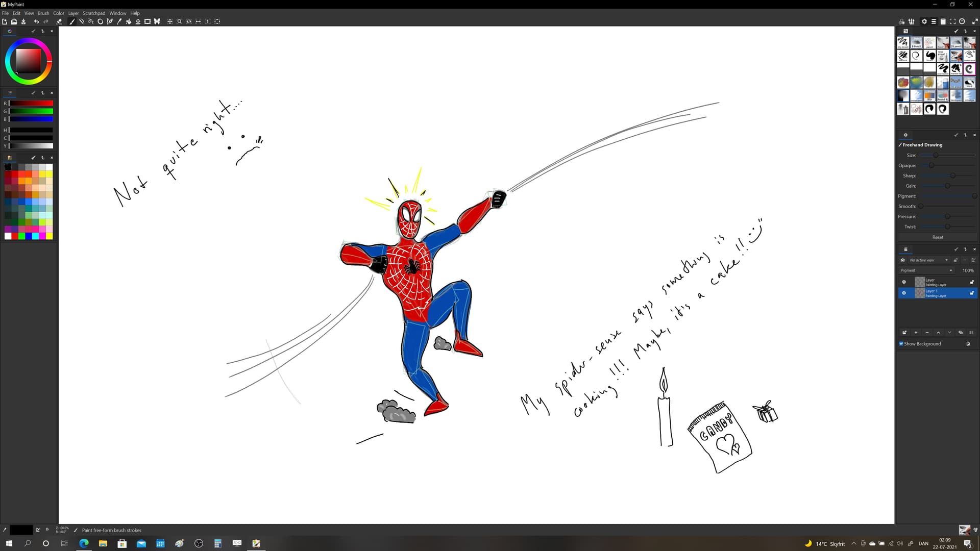Screen dimensions: 980x551
Task: Uncheck Show Background checkbox
Action: click(901, 344)
